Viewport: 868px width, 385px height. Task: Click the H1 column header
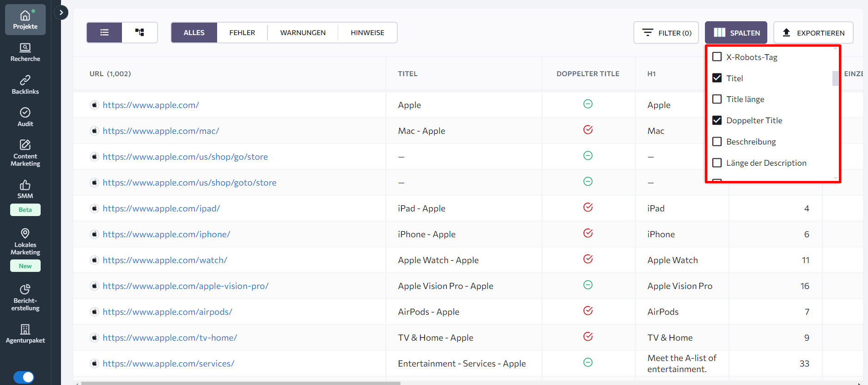point(651,74)
